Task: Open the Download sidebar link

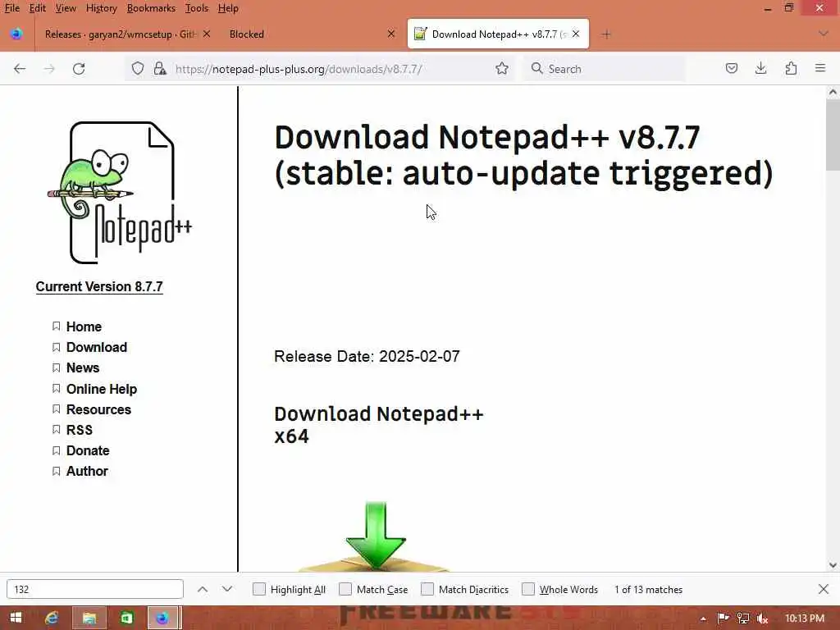Action: (97, 347)
